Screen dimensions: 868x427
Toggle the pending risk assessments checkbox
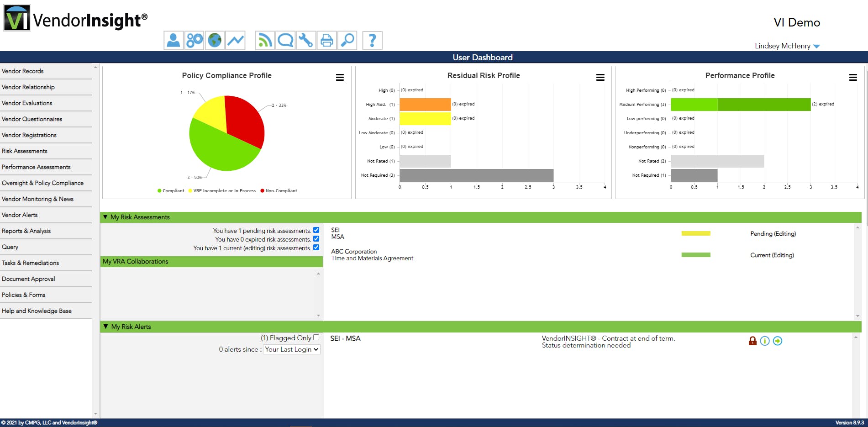(x=316, y=230)
